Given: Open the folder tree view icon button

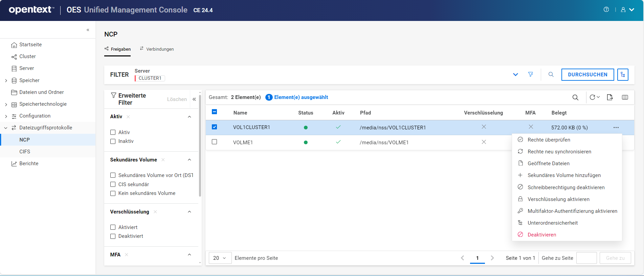Looking at the screenshot, I should pyautogui.click(x=623, y=75).
